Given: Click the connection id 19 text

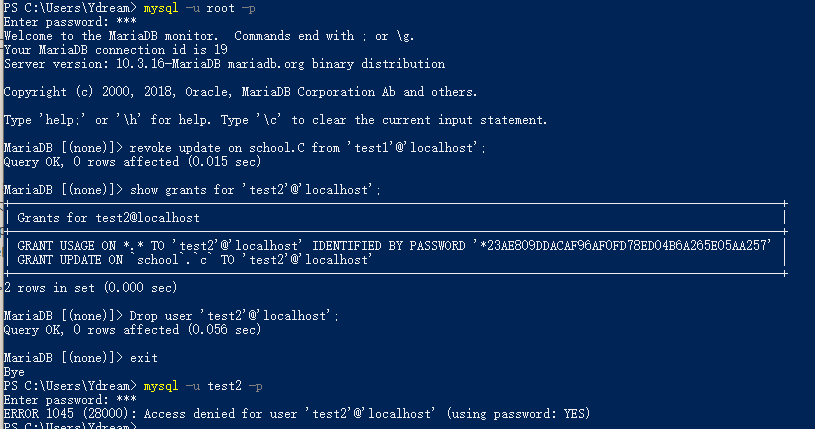Looking at the screenshot, I should click(115, 50).
